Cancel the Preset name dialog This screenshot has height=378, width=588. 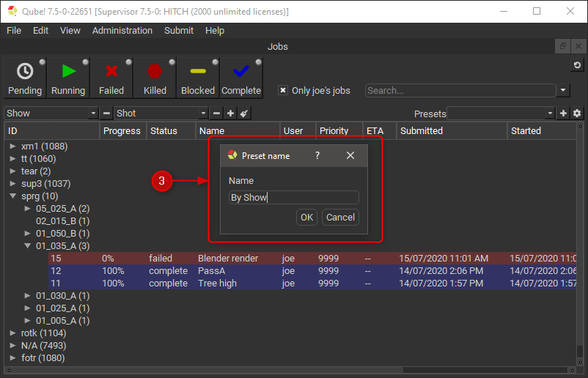(340, 218)
